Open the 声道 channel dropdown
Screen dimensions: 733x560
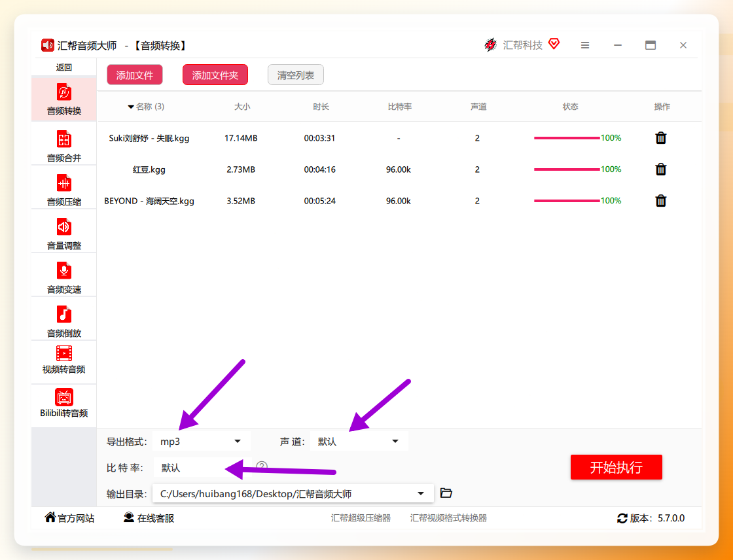359,442
